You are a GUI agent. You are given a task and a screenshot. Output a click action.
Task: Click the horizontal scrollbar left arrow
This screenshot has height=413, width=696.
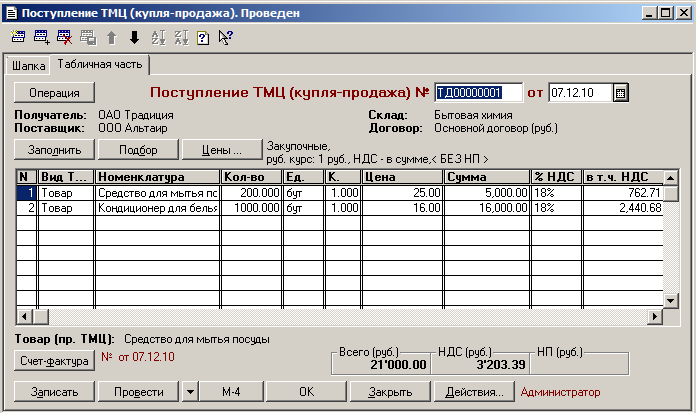[x=24, y=317]
